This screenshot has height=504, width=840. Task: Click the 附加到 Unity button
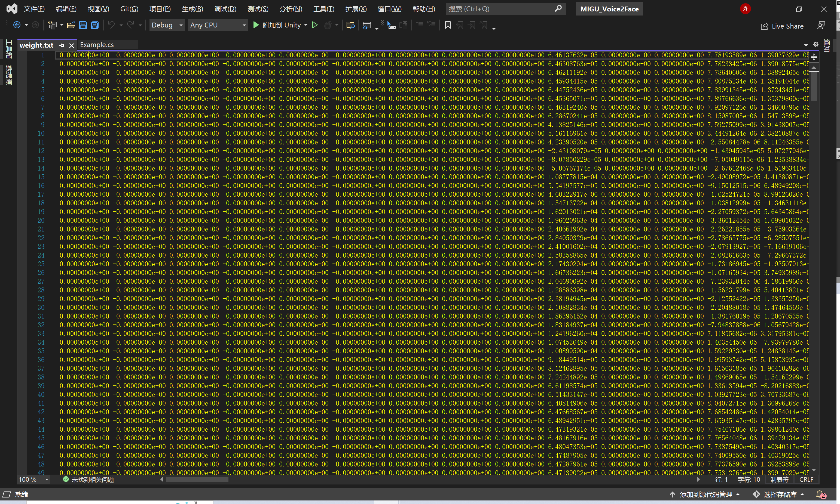277,25
